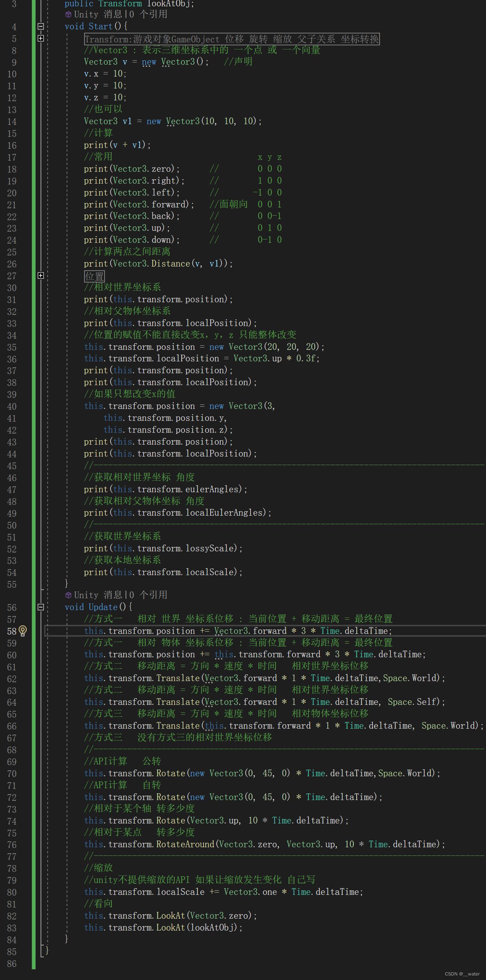Click 'Vector3 v = new Vector3();' on line 9
Viewport: 486px width, 980px height.
point(146,62)
